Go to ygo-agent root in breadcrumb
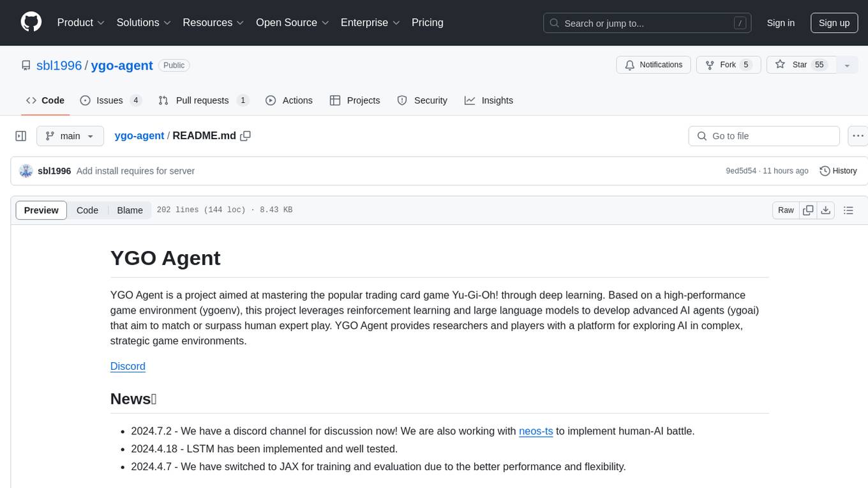This screenshot has width=868, height=488. click(x=139, y=136)
